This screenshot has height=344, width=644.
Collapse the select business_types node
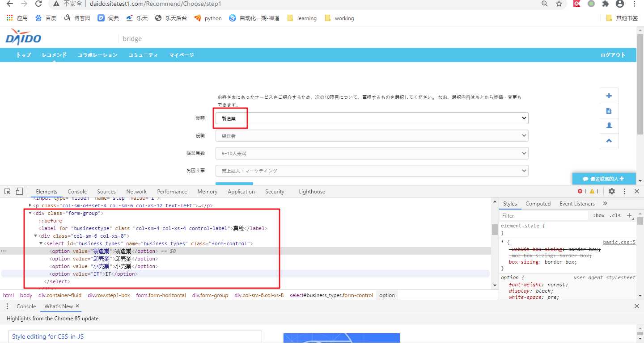[x=41, y=243]
